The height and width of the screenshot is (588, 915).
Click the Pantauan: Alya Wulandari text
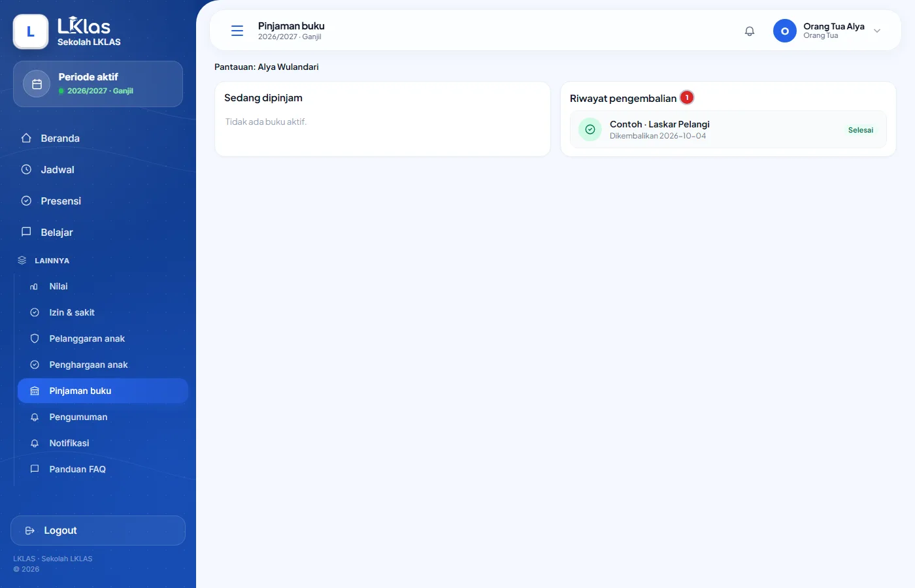267,67
